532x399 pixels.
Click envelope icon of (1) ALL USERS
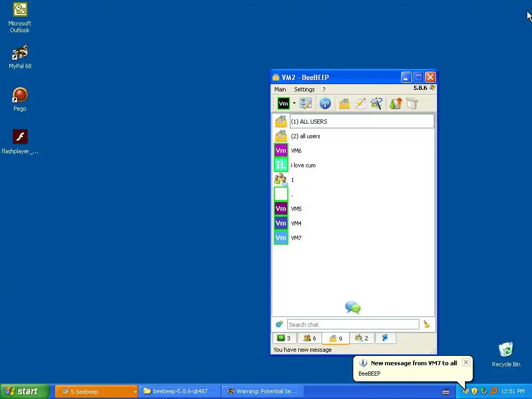281,122
